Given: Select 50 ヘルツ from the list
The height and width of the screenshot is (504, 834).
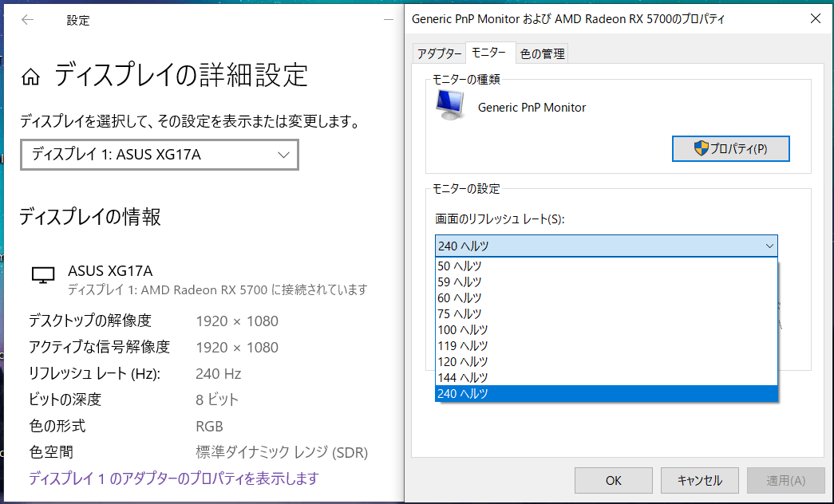Looking at the screenshot, I should pos(607,266).
